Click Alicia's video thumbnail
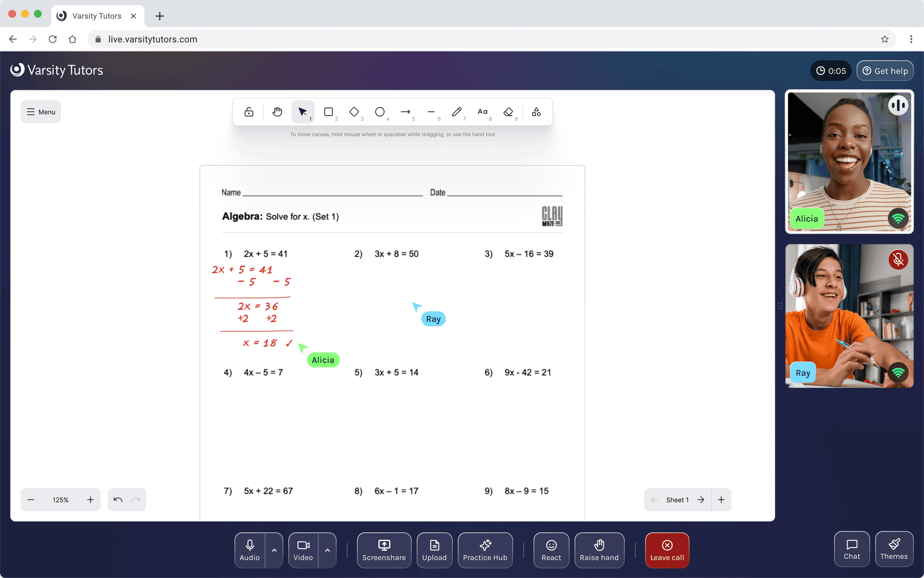924x578 pixels. coord(849,161)
